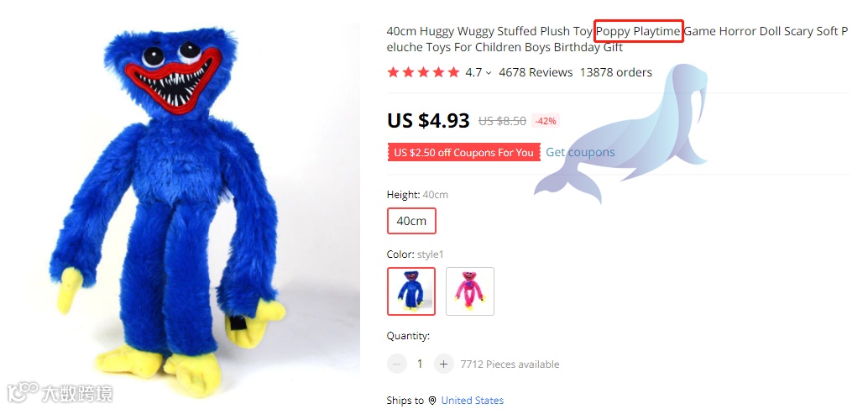Decrease quantity with the minus button

click(396, 364)
